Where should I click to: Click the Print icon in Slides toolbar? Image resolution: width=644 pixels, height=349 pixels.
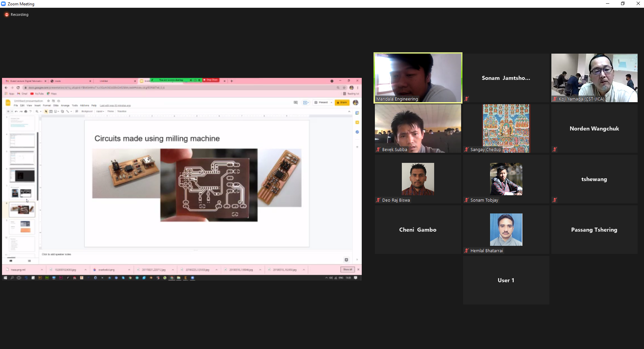coord(26,111)
